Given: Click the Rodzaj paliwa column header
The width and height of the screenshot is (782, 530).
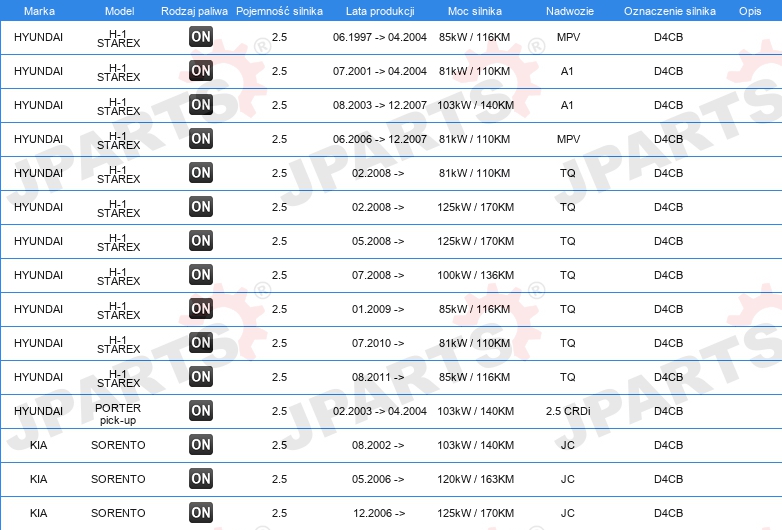Looking at the screenshot, I should tap(194, 10).
